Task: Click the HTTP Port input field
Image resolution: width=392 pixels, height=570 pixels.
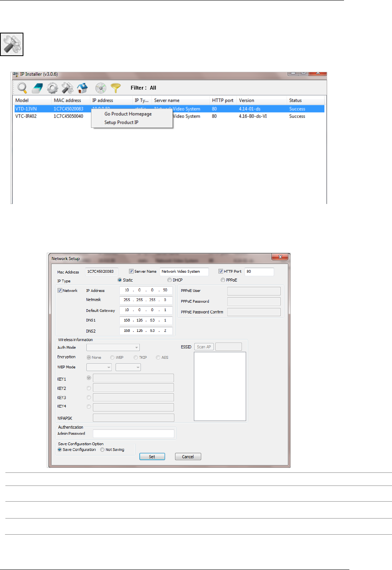Action: click(x=259, y=272)
